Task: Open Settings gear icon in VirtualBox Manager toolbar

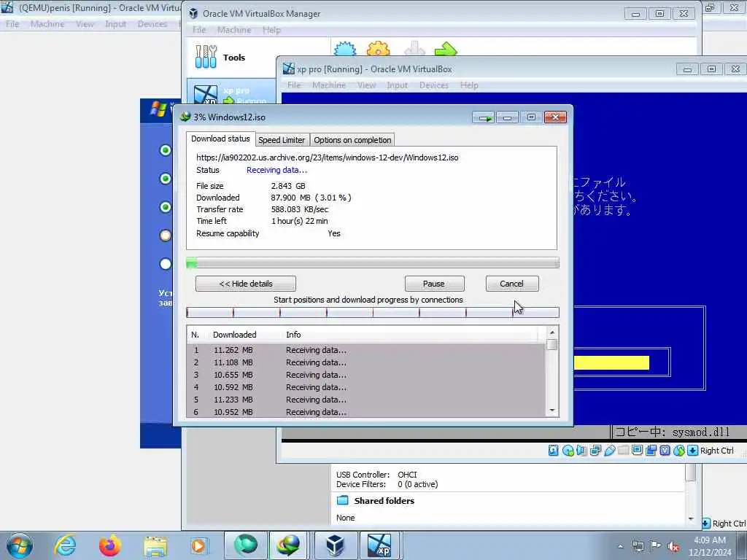Action: (x=379, y=49)
